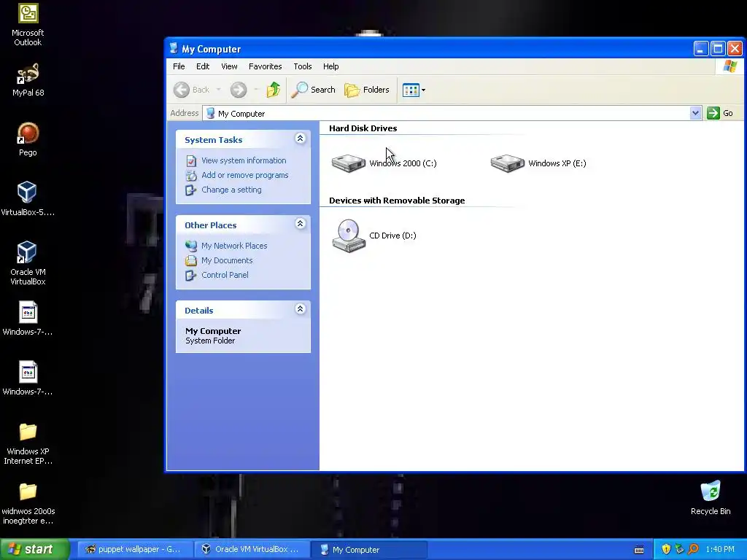Screen dimensions: 747x560
Task: Click the keyboard icon near system tray
Action: pos(639,550)
